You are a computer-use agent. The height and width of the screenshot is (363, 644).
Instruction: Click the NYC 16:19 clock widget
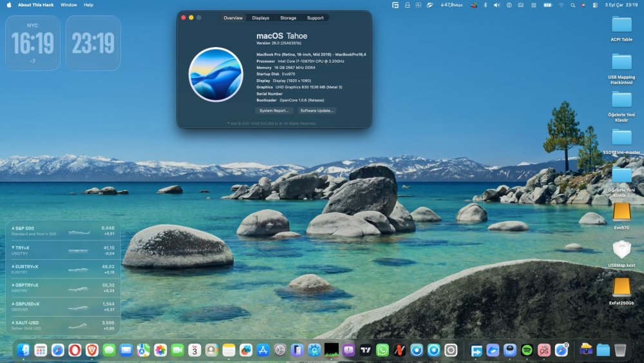point(33,43)
